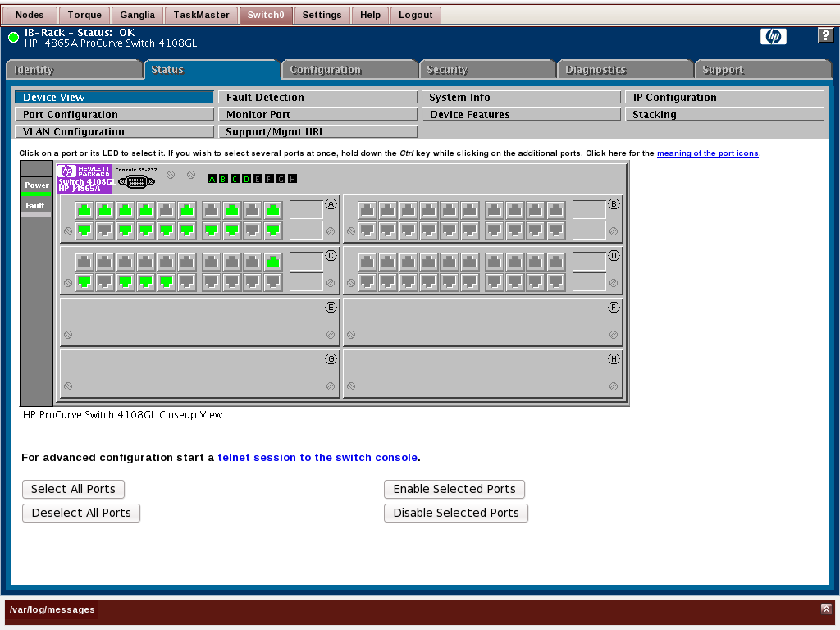Open IP Configuration
The image size is (840, 630).
[725, 97]
